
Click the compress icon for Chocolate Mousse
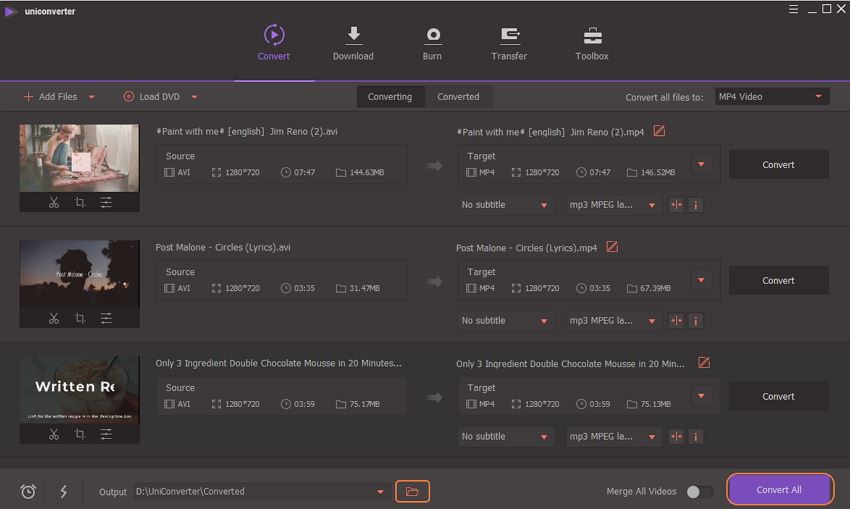coord(677,437)
